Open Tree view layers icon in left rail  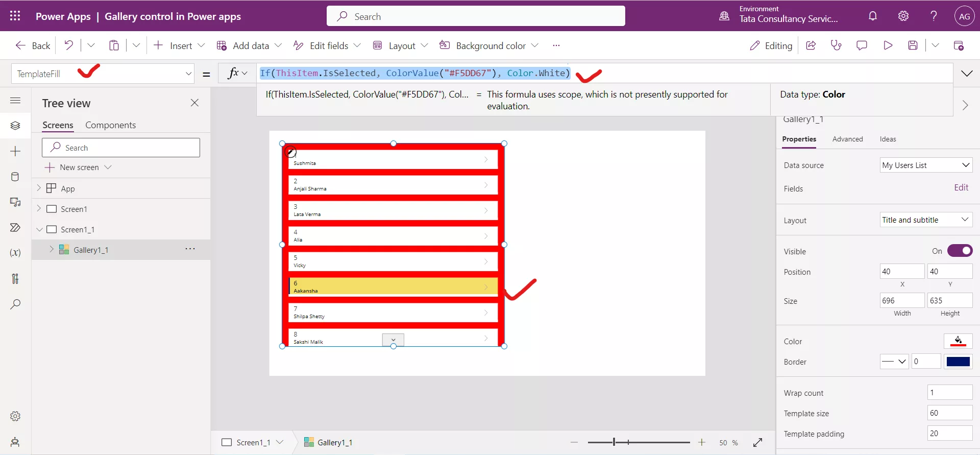(15, 126)
